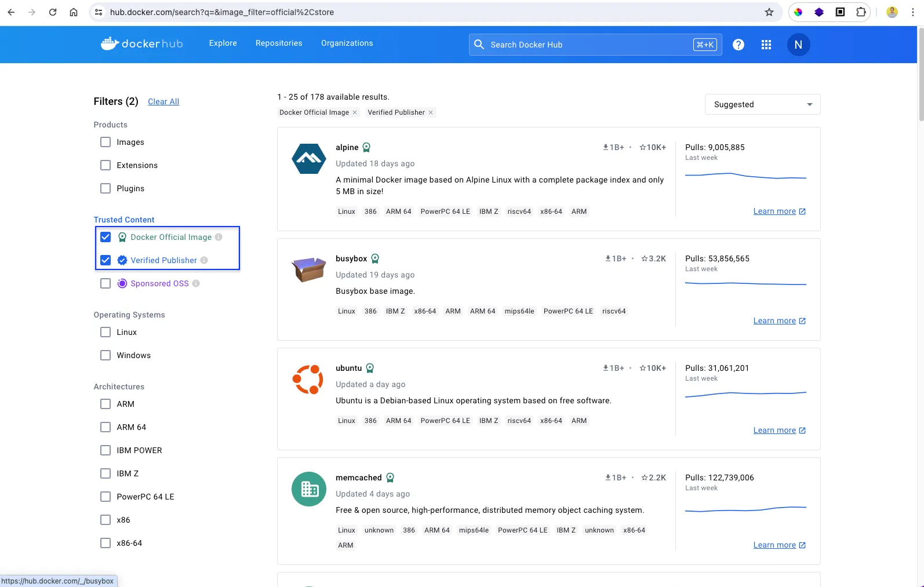Click the magnifier icon in Search Docker Hub
The height and width of the screenshot is (587, 924).
pyautogui.click(x=479, y=45)
